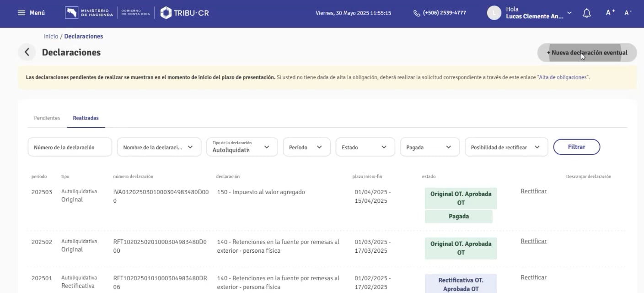The image size is (644, 293).
Task: Click the TRIBU-CR logo
Action: (x=184, y=12)
